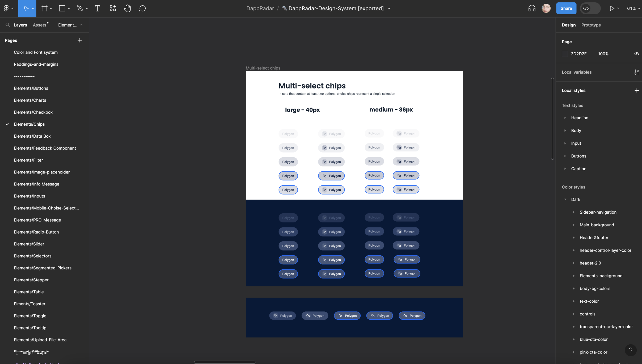Image resolution: width=642 pixels, height=364 pixels.
Task: Open the help question mark button
Action: tap(631, 350)
